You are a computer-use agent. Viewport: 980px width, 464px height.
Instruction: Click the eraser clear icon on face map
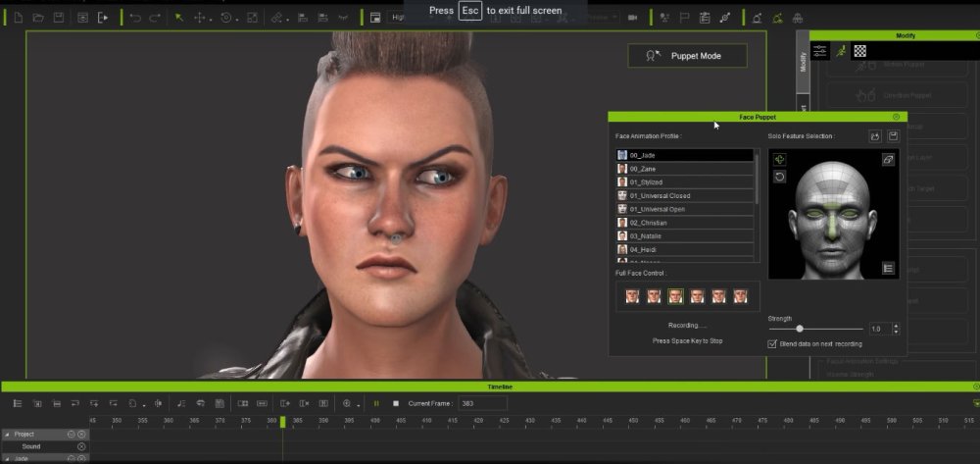click(x=888, y=160)
